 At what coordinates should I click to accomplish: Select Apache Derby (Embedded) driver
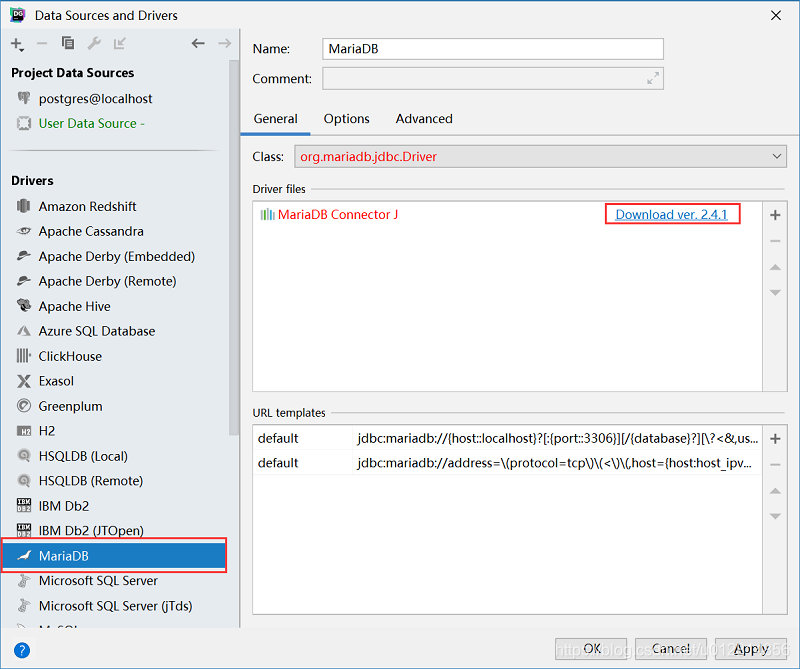[117, 256]
